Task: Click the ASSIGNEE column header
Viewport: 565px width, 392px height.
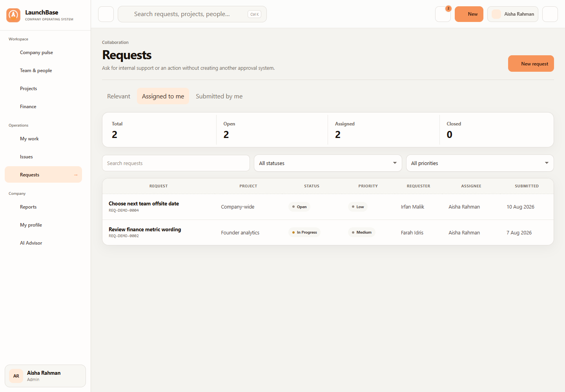Action: [471, 186]
